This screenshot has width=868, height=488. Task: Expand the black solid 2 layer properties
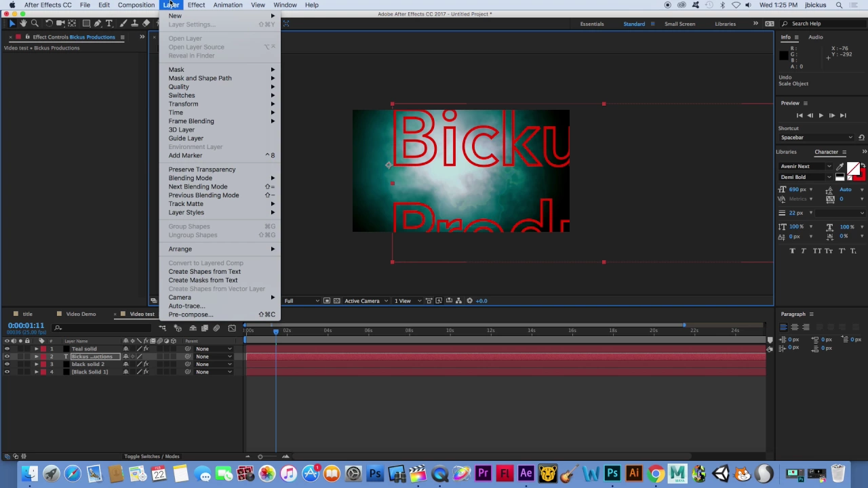[x=37, y=364]
